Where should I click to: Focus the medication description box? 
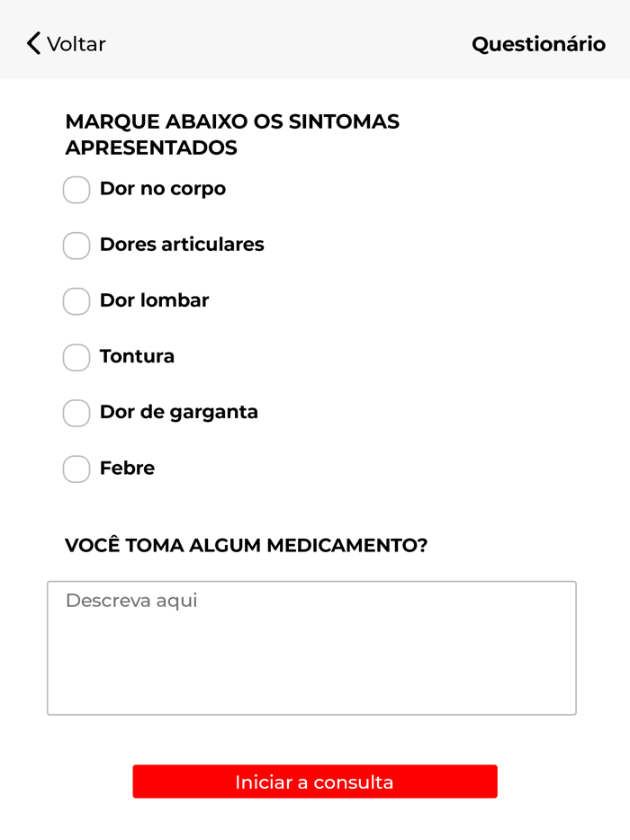click(x=310, y=646)
